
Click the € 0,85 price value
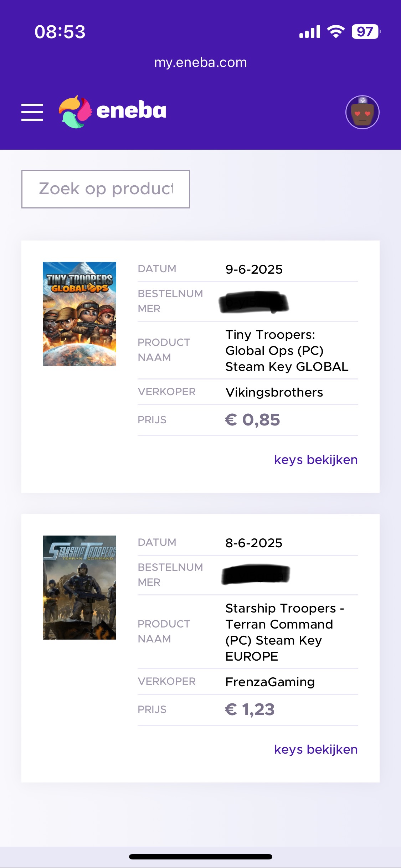pyautogui.click(x=252, y=420)
